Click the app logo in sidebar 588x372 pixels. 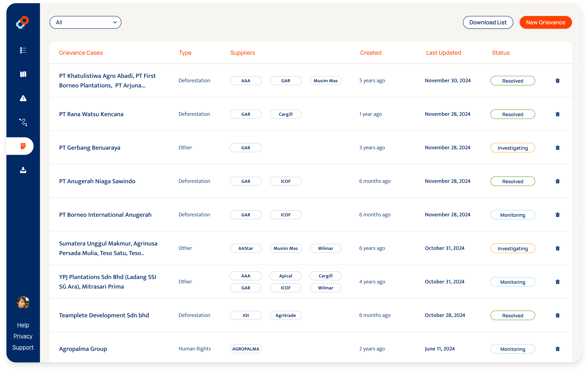[x=22, y=22]
